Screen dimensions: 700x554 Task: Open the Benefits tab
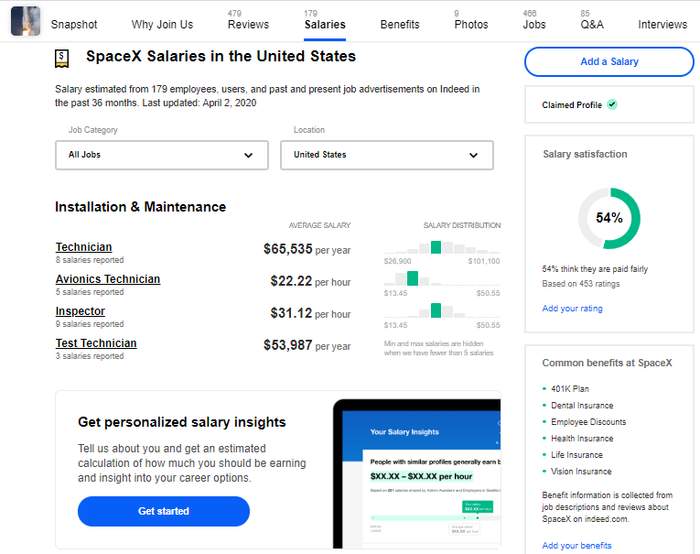[400, 24]
